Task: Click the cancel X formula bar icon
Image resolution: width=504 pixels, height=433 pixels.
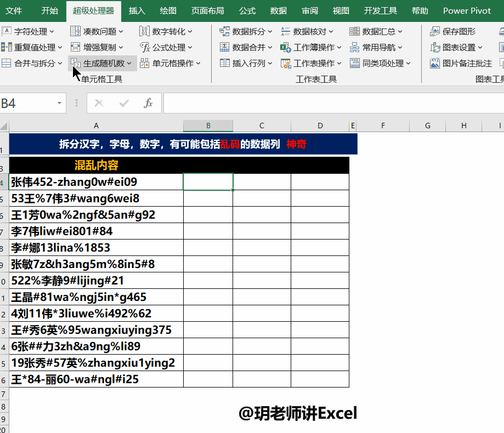Action: (x=99, y=103)
